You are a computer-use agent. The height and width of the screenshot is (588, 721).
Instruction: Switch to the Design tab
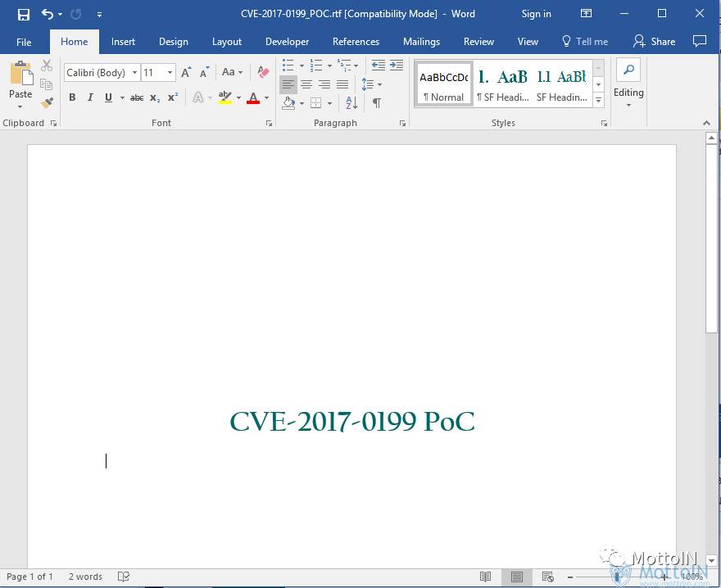(174, 42)
